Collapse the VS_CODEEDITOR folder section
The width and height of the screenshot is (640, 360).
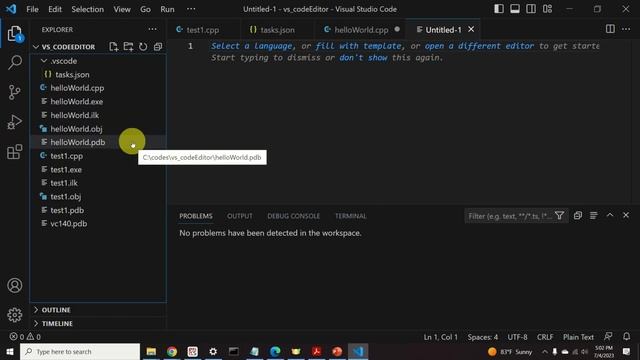click(36, 47)
